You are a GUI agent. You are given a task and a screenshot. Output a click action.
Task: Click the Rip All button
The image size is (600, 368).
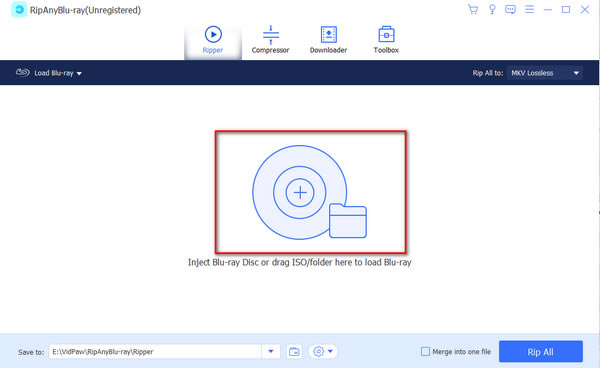pyautogui.click(x=541, y=352)
